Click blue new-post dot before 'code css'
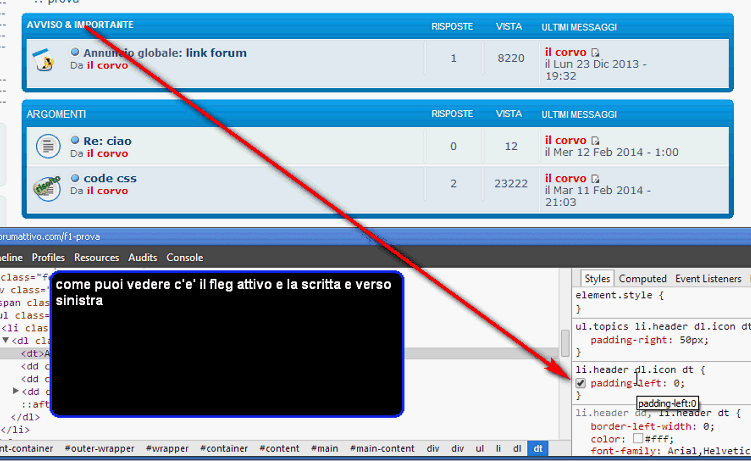This screenshot has width=751, height=461. tap(75, 178)
